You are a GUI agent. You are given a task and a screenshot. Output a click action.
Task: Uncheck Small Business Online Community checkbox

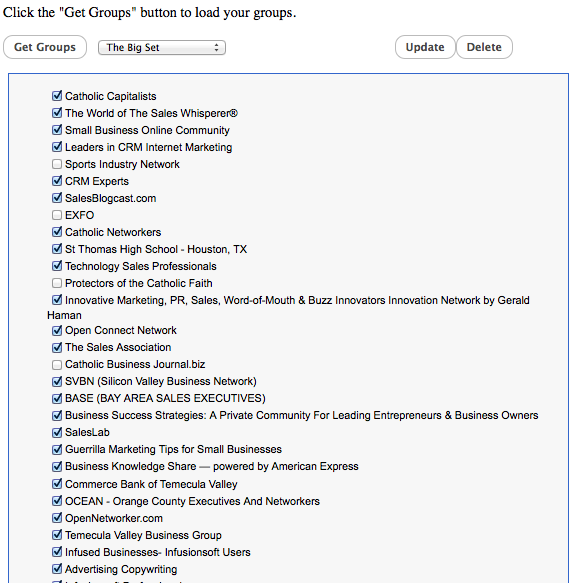tap(57, 130)
